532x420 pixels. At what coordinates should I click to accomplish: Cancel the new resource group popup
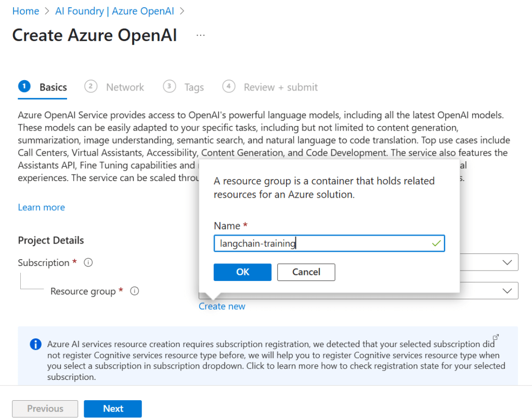[x=306, y=272]
